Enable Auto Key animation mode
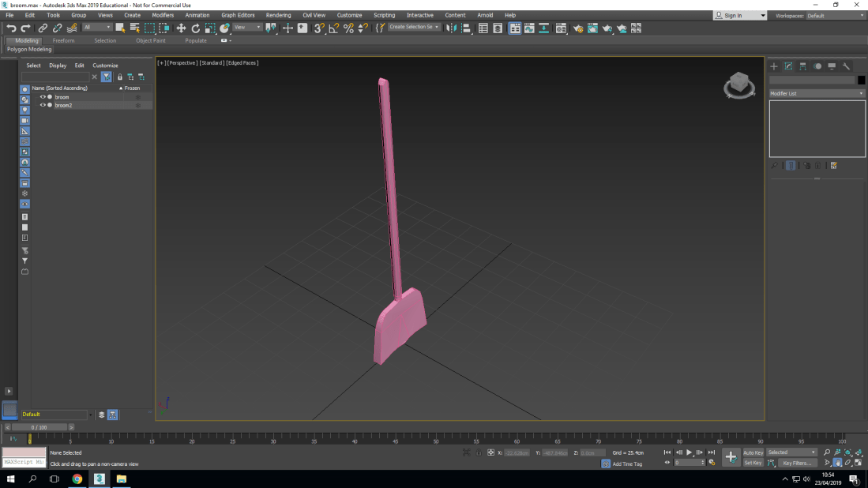This screenshot has width=868, height=488. point(753,452)
